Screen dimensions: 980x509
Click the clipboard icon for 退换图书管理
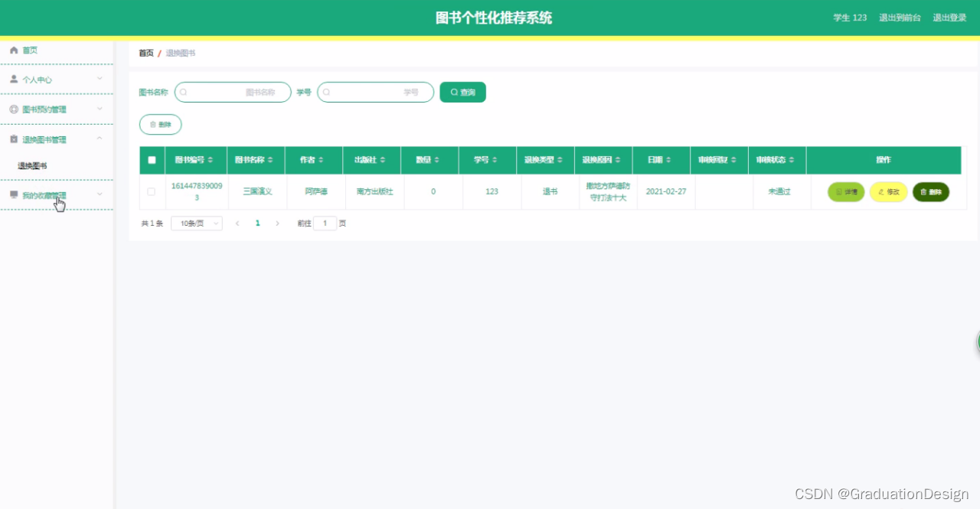click(14, 139)
